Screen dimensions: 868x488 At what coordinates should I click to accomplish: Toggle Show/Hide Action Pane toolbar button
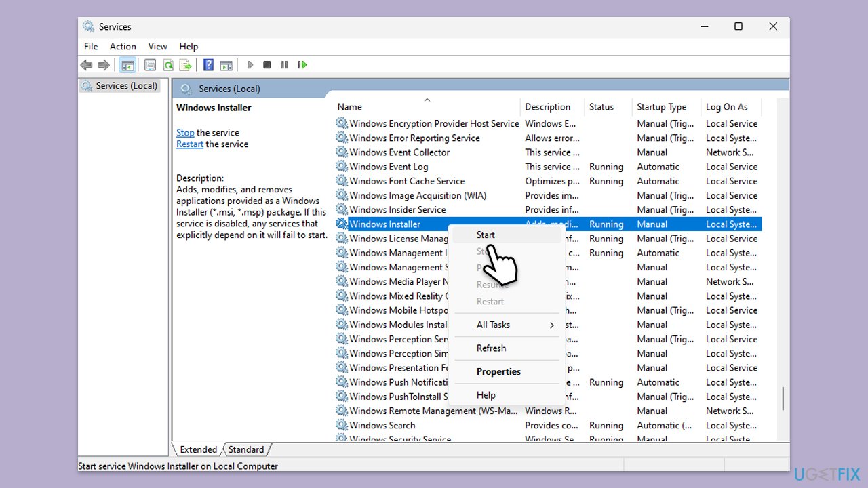tap(226, 65)
